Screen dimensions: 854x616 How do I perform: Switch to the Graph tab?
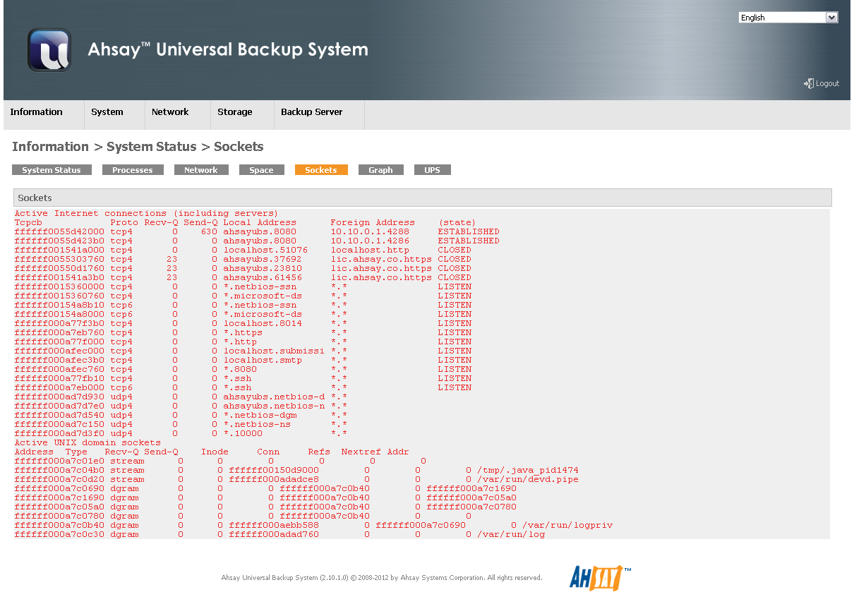pyautogui.click(x=380, y=170)
